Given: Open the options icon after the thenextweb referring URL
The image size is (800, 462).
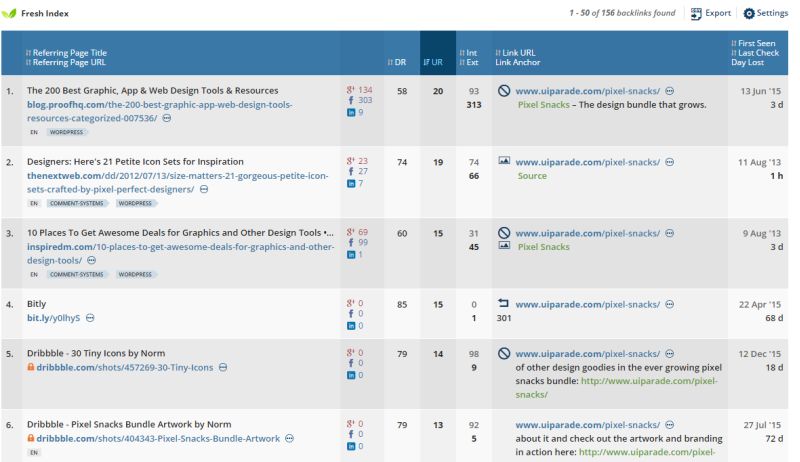Looking at the screenshot, I should pos(204,189).
